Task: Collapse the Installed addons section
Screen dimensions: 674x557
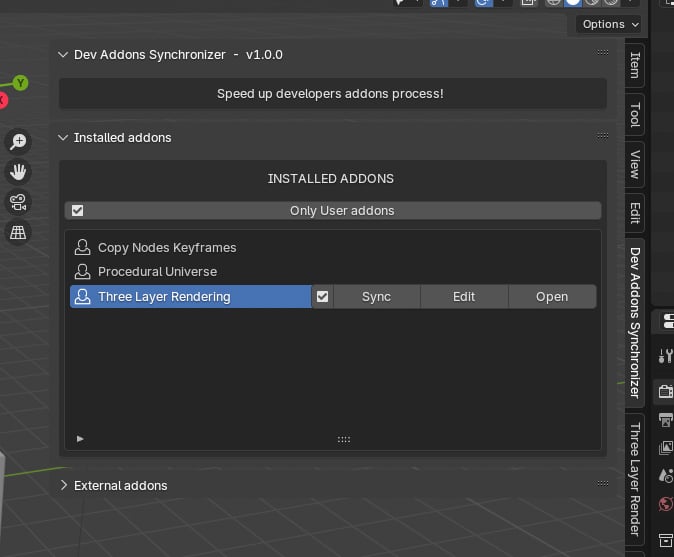Action: coord(63,138)
